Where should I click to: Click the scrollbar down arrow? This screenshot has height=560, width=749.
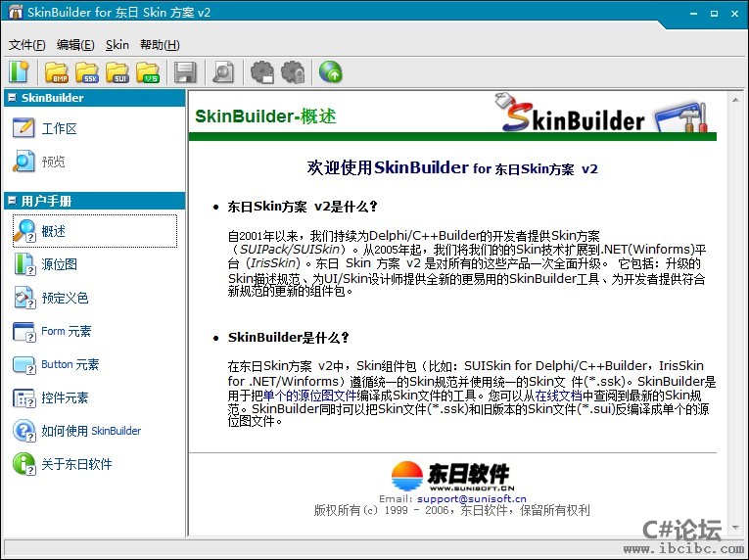(735, 528)
